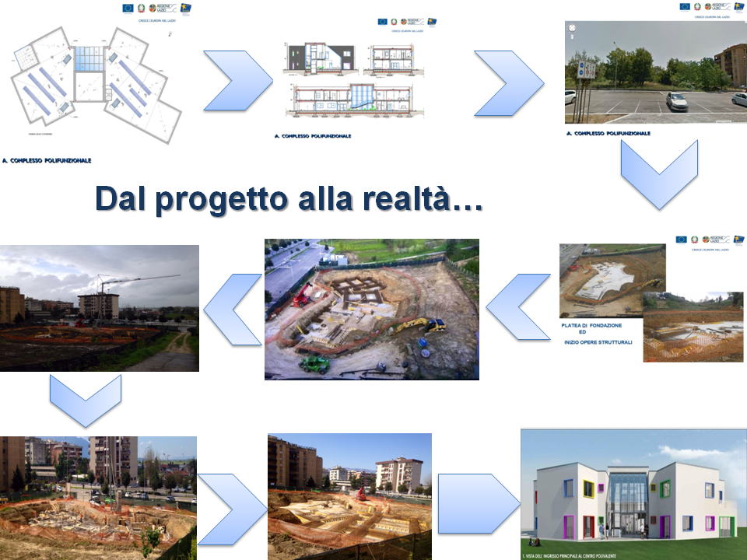Click the Italian Republic emblem above the roof plan
This screenshot has height=560, width=747.
(142, 8)
